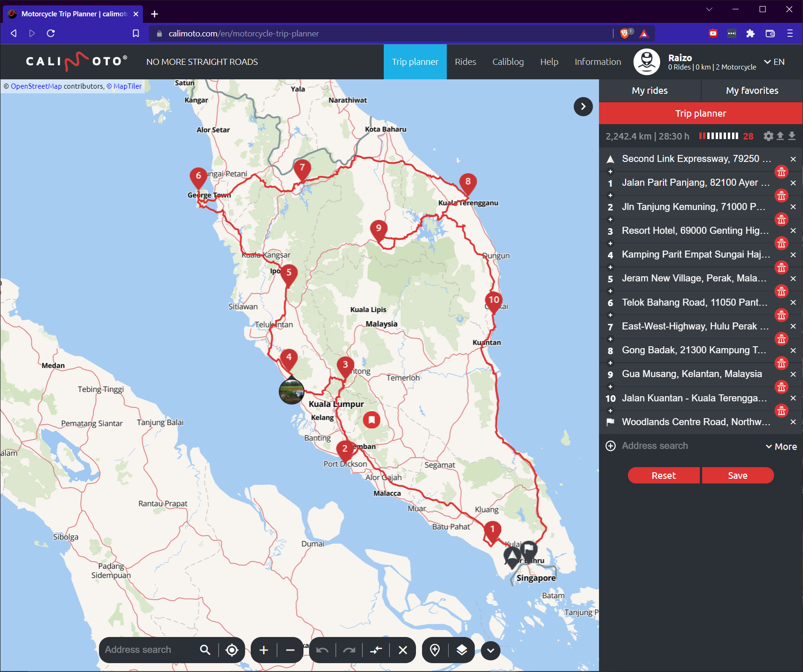The width and height of the screenshot is (803, 672).
Task: Click the red Trip planner panel header
Action: [701, 113]
